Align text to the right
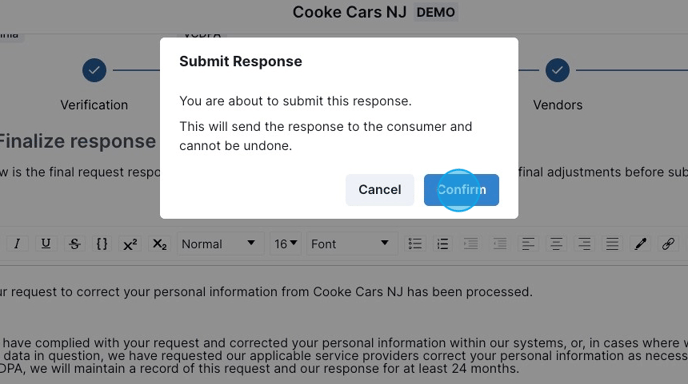688x384 pixels. pyautogui.click(x=584, y=244)
